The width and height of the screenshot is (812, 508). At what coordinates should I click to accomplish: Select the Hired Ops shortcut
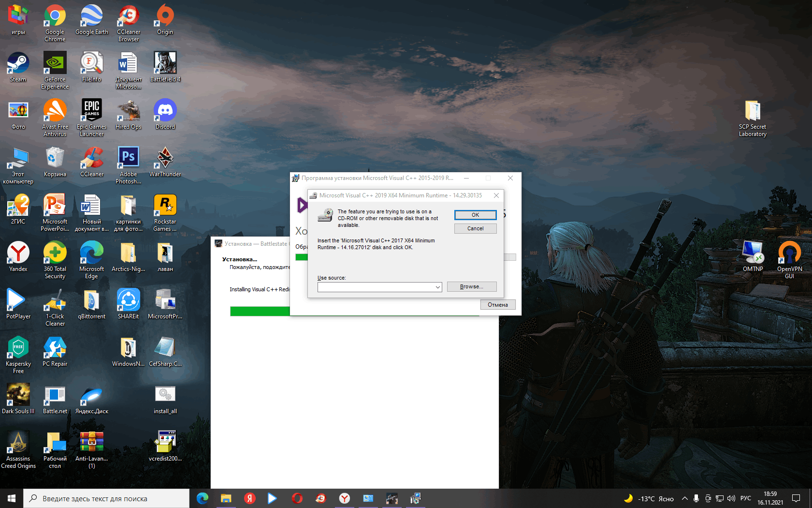[129, 114]
